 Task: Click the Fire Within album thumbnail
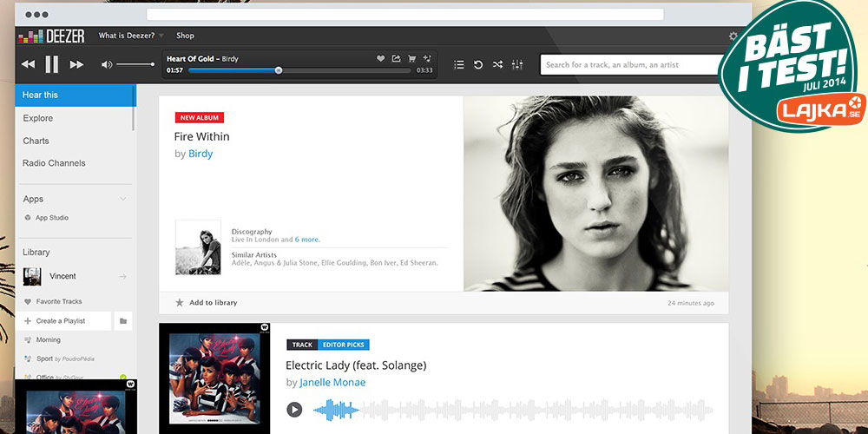coord(198,247)
